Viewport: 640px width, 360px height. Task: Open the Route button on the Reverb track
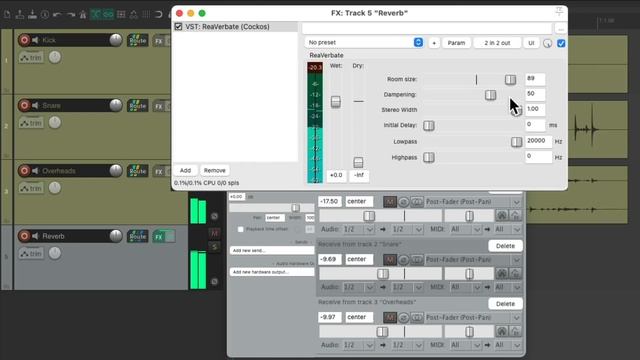[x=138, y=236]
